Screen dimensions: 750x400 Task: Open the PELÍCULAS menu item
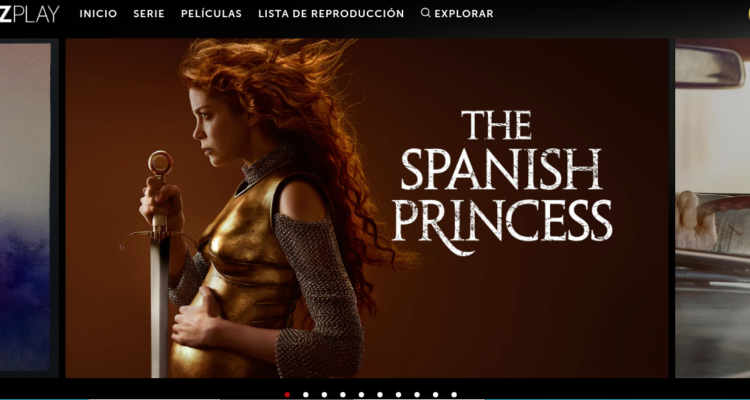pyautogui.click(x=211, y=14)
